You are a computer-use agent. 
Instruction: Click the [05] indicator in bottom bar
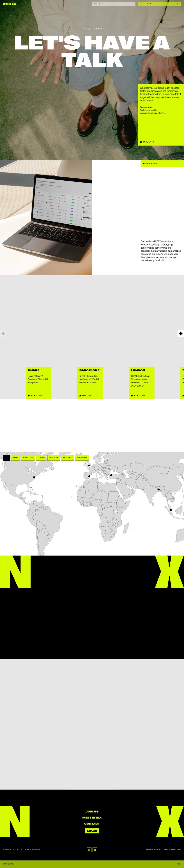[179, 864]
